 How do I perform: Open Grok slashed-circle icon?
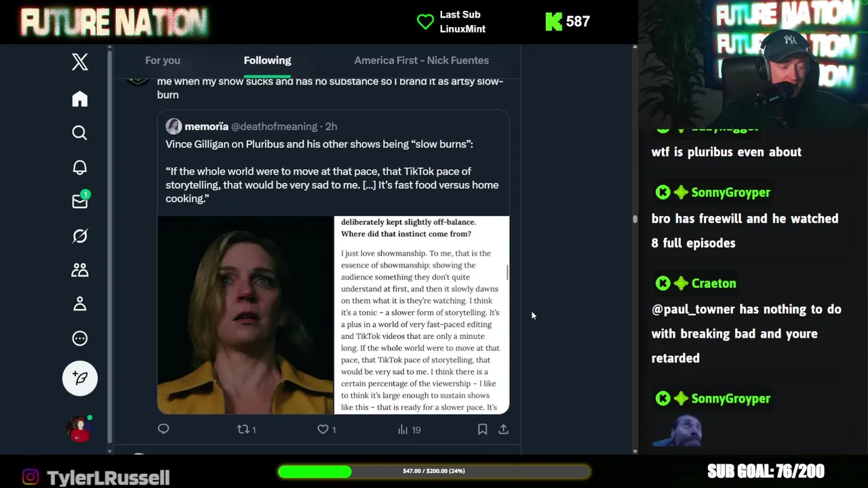point(80,236)
